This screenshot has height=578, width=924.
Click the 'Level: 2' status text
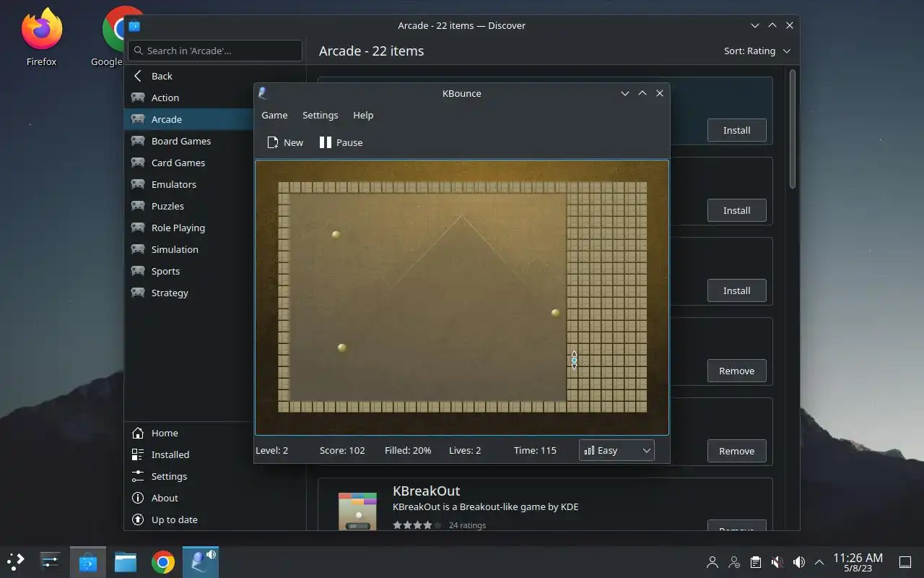(x=271, y=450)
